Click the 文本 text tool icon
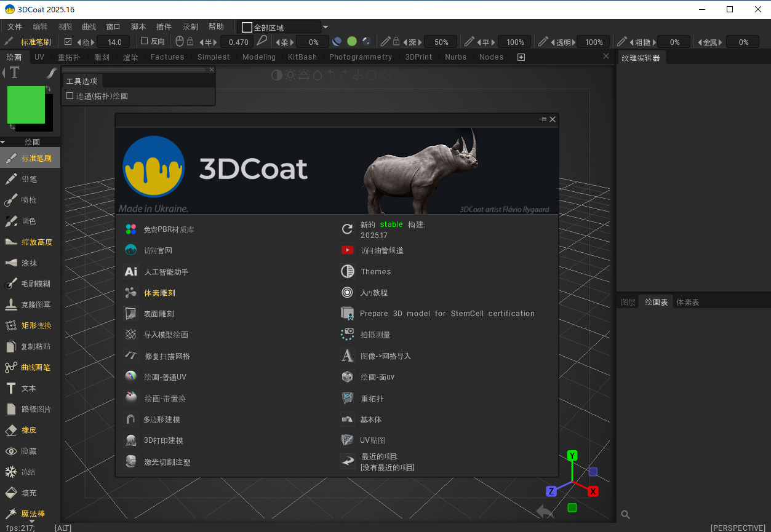This screenshot has width=771, height=532. pyautogui.click(x=11, y=388)
